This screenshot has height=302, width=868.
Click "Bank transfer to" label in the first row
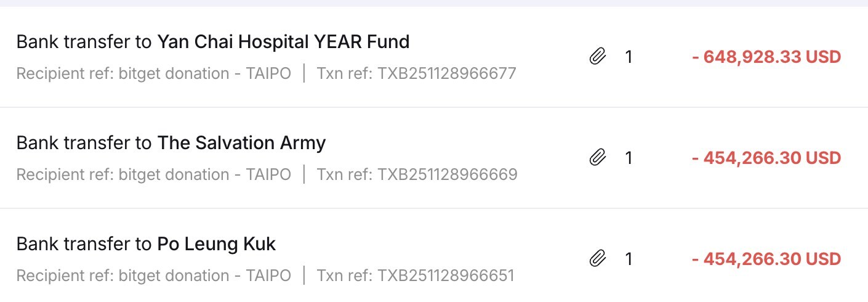(x=84, y=42)
